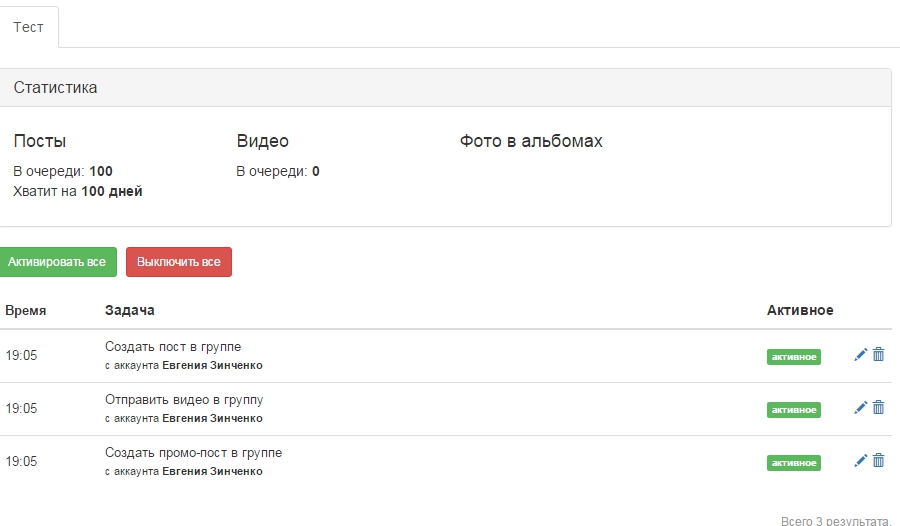This screenshot has height=526, width=900.
Task: Click the 'Активное' column header
Action: pos(799,311)
